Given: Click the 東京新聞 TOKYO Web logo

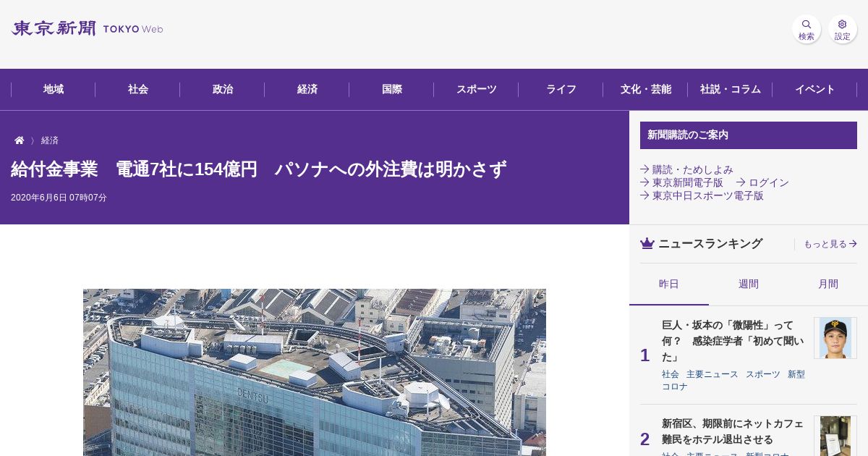Looking at the screenshot, I should [88, 29].
